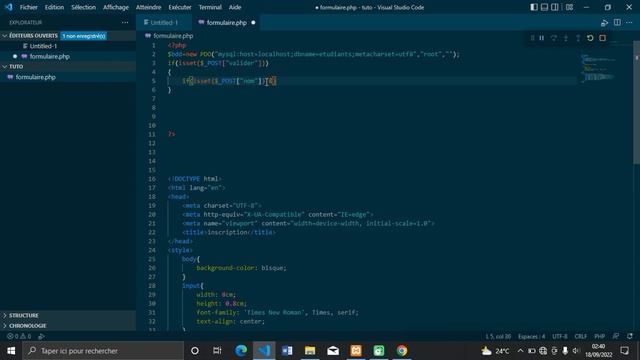Open XAMPP from taskbar

356,351
